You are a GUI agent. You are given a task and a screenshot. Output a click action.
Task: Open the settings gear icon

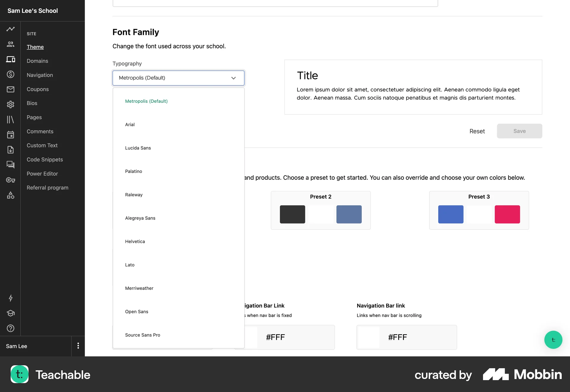coord(11,105)
